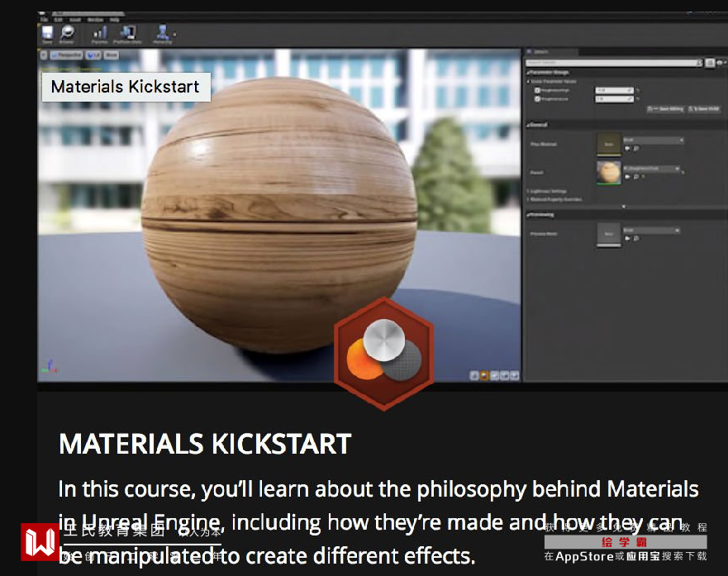Open the Asset menu

(x=75, y=20)
